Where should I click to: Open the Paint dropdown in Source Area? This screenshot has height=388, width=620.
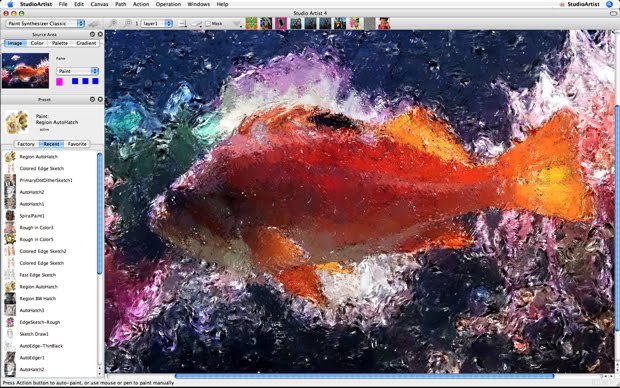[x=77, y=71]
